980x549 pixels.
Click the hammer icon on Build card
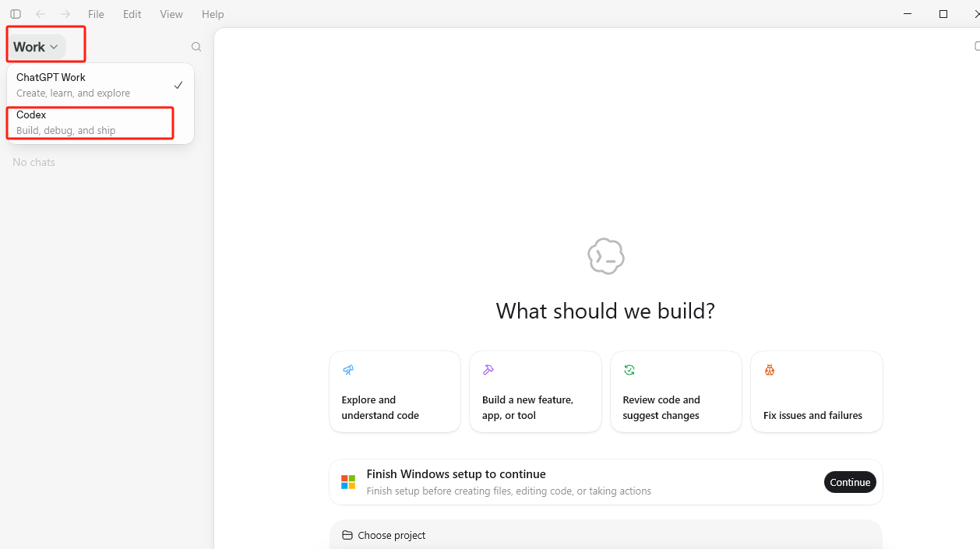488,370
